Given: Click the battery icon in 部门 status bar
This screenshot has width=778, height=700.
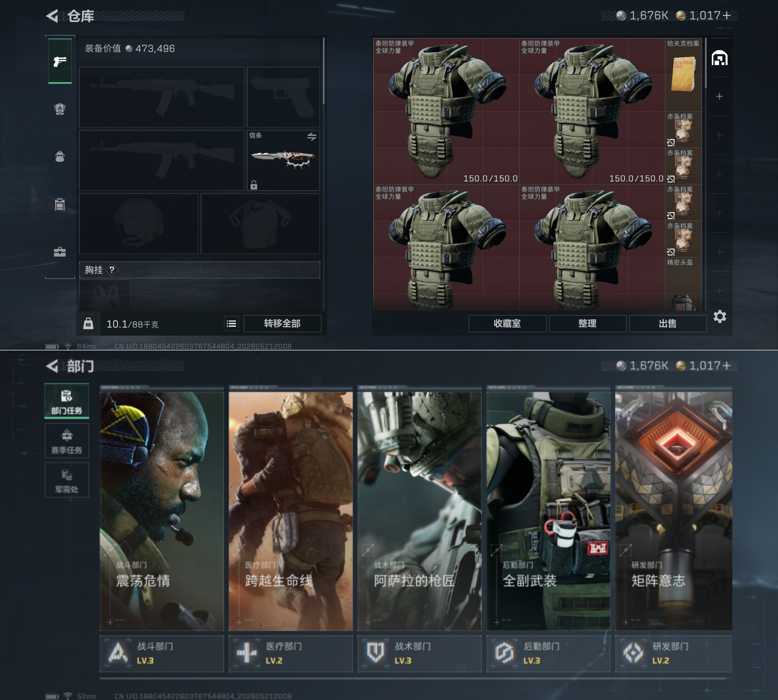Looking at the screenshot, I should click(x=52, y=696).
